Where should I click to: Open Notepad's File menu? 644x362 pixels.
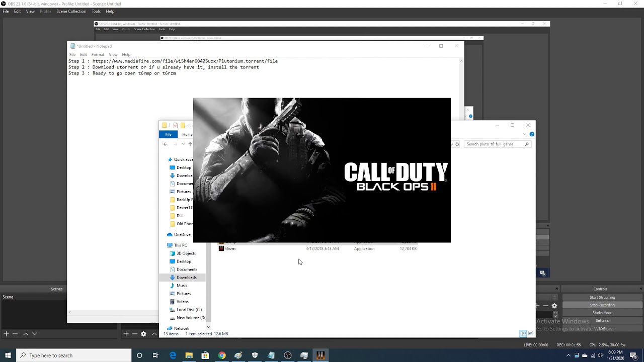(72, 54)
